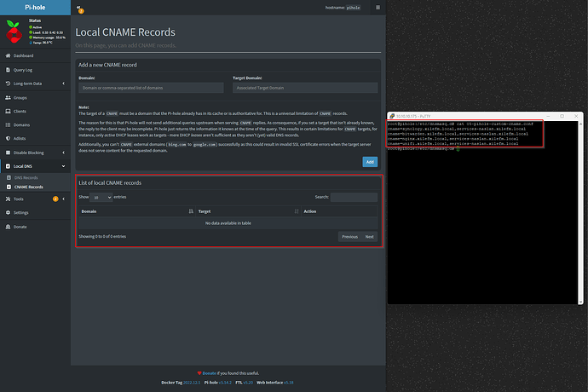
Task: Open Groups via its people icon
Action: tap(7, 98)
